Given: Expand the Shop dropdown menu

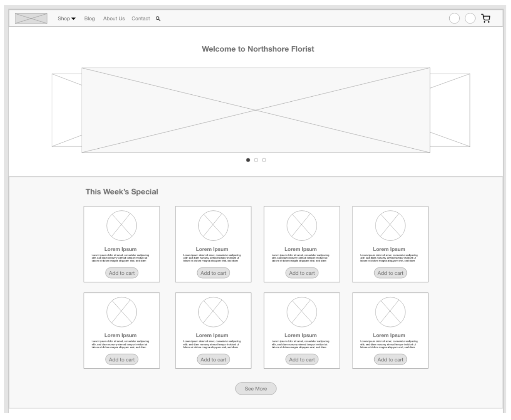Looking at the screenshot, I should pyautogui.click(x=66, y=19).
